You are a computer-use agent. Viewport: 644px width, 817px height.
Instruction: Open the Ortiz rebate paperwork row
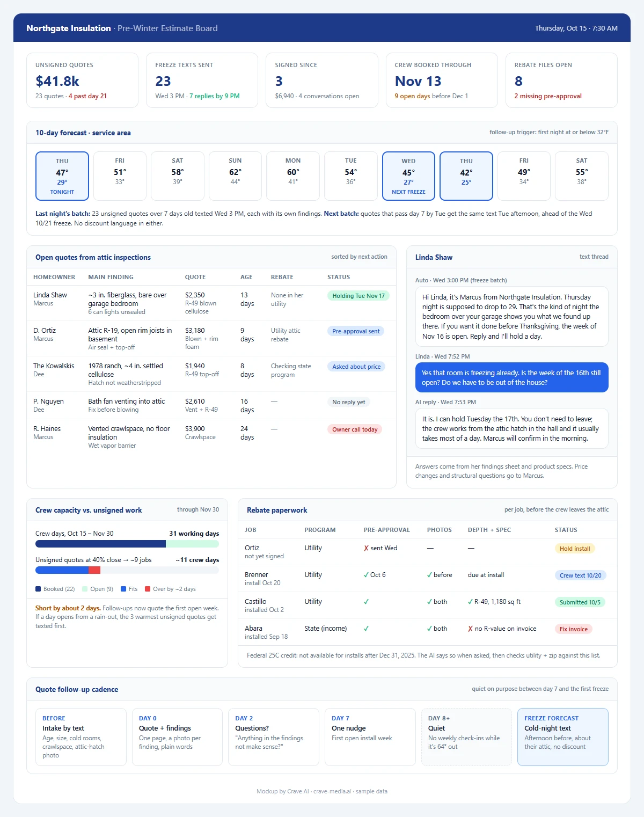point(428,552)
